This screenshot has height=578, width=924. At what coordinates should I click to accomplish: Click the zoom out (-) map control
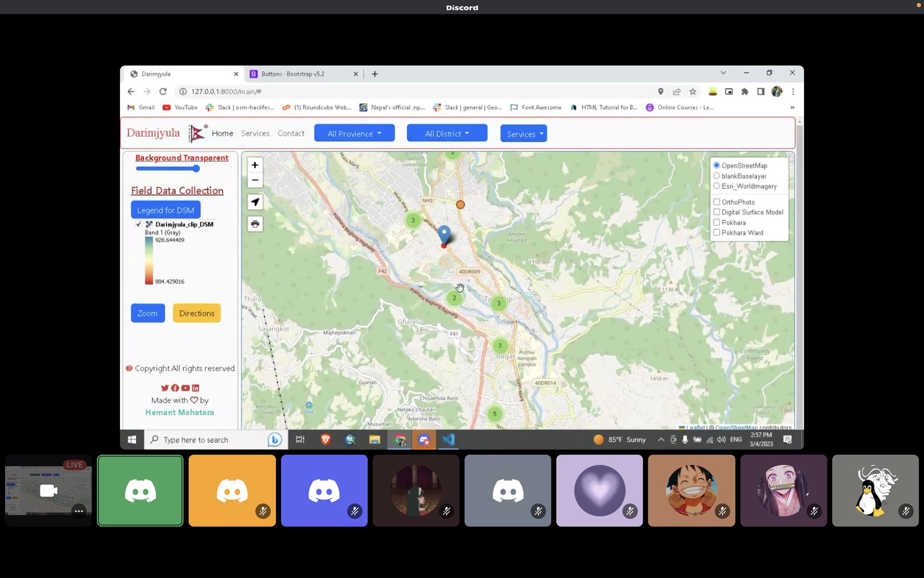point(255,180)
